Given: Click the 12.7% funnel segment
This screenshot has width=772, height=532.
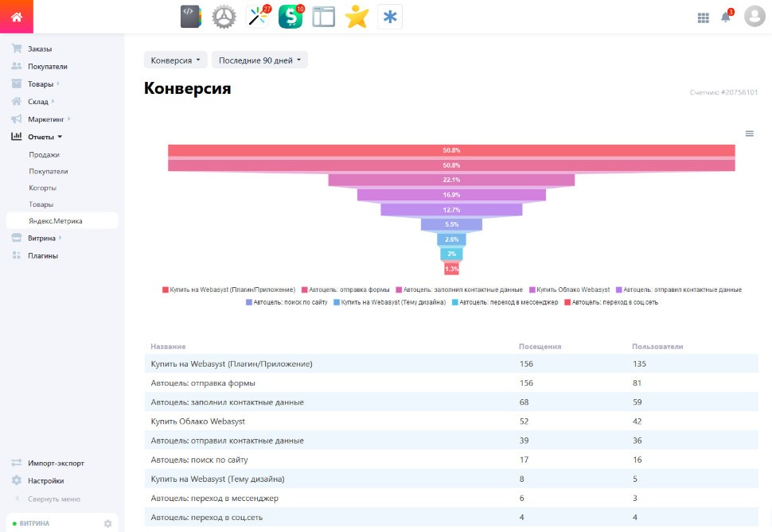Looking at the screenshot, I should tap(451, 210).
